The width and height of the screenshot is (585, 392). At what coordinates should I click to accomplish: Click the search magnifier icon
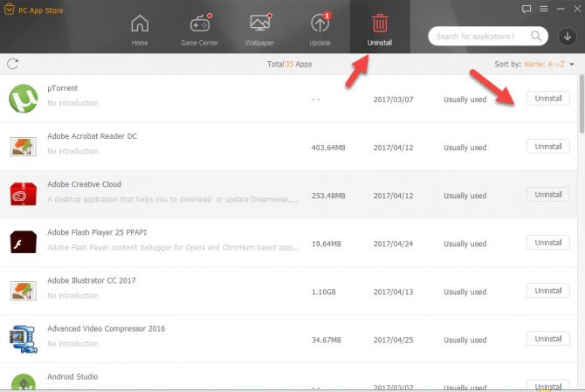536,36
